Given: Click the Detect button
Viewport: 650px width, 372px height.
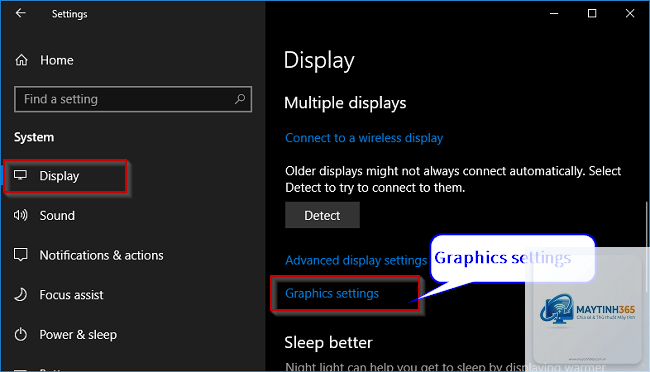Looking at the screenshot, I should (x=322, y=215).
